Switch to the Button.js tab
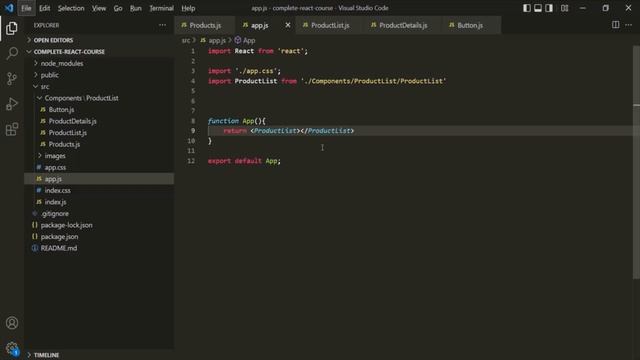This screenshot has height=360, width=640. pyautogui.click(x=470, y=25)
